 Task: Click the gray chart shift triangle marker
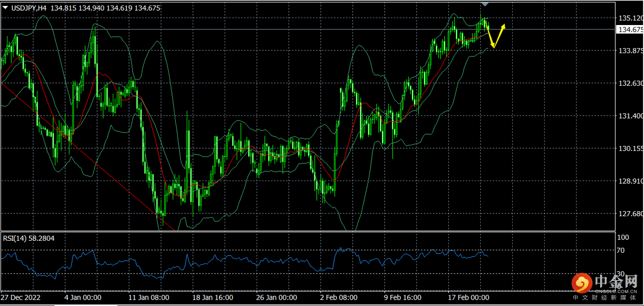coord(485,4)
